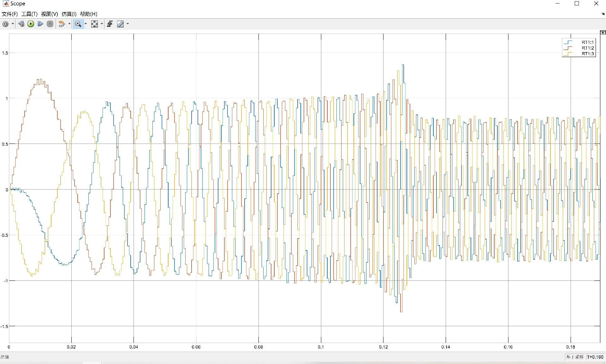Screen dimensions: 606x364
Task: Click the Highlight Simulink Block icon
Action: coord(62,24)
